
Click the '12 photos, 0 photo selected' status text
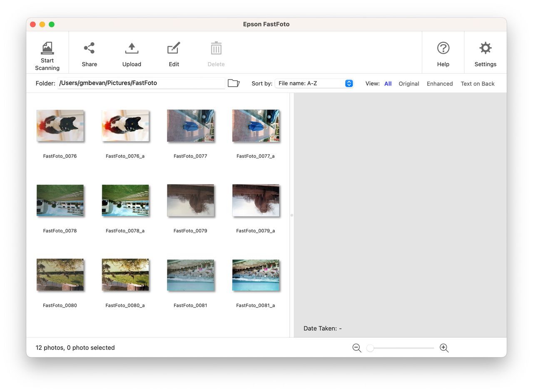click(75, 348)
